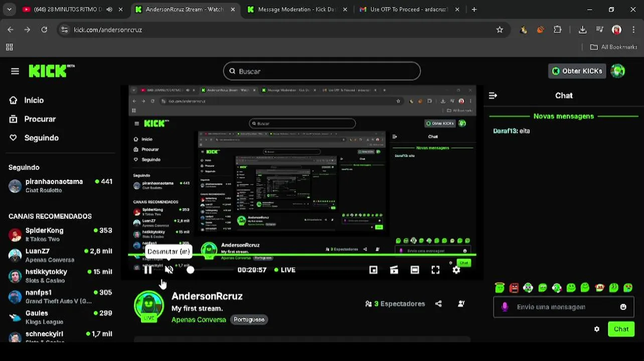Open Seguindo in the sidebar

34,138
